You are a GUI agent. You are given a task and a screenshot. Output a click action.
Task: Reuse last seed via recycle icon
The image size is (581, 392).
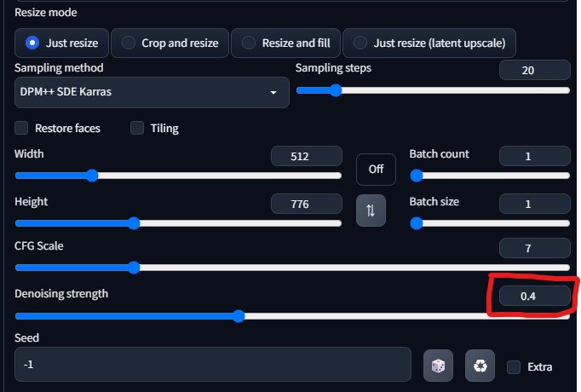(x=480, y=366)
